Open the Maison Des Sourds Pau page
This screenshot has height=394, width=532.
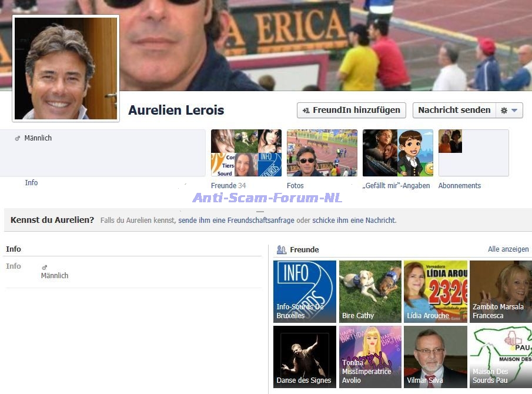[x=500, y=357]
